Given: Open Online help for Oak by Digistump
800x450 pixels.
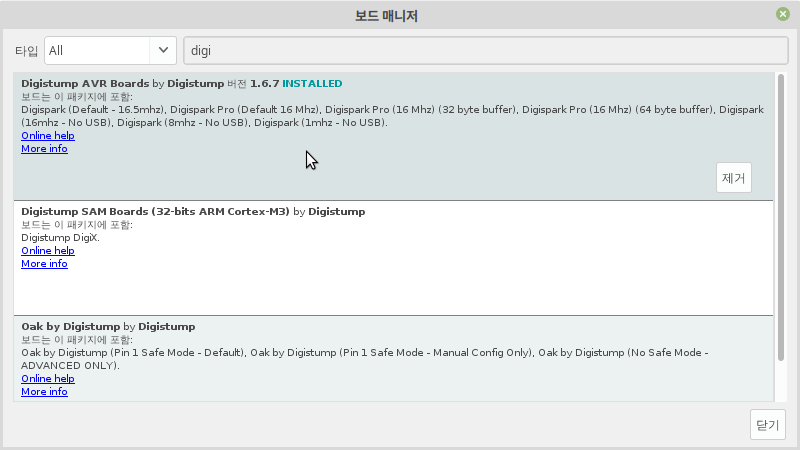Looking at the screenshot, I should click(48, 379).
